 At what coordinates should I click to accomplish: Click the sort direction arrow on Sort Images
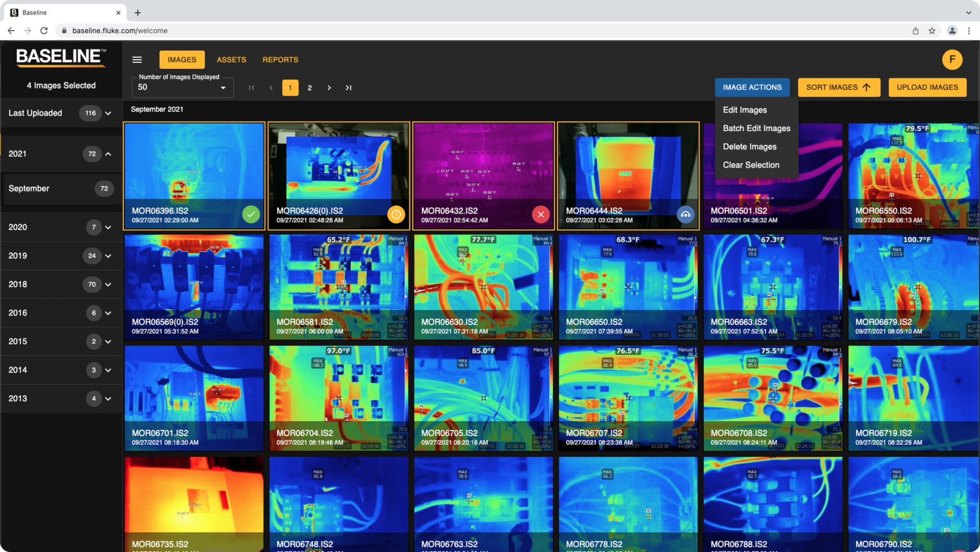coord(868,87)
